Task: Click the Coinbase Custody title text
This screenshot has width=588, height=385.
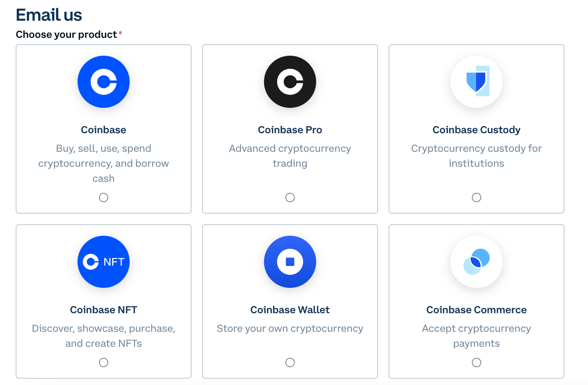Action: pos(477,130)
